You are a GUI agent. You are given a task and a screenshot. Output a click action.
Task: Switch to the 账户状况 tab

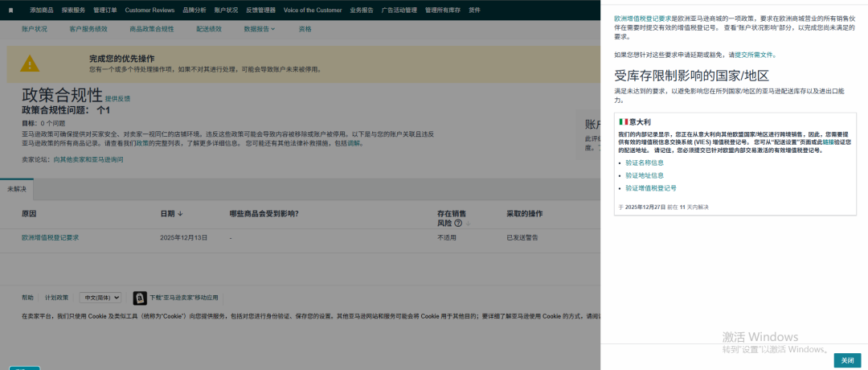click(x=36, y=29)
